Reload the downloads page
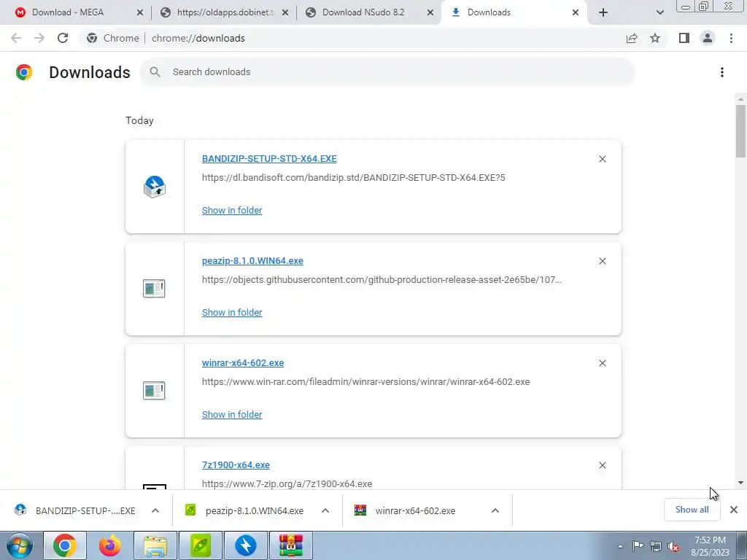Screen dimensions: 747x560 click(x=63, y=38)
